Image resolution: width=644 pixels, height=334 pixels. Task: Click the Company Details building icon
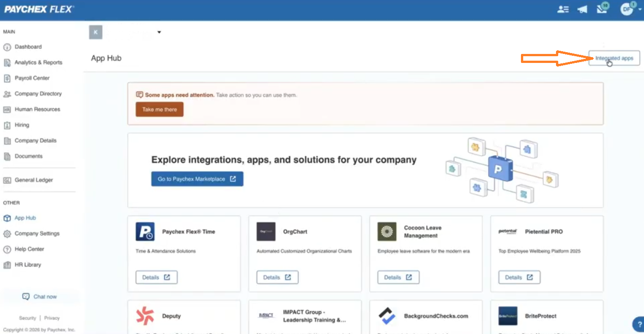tap(7, 141)
